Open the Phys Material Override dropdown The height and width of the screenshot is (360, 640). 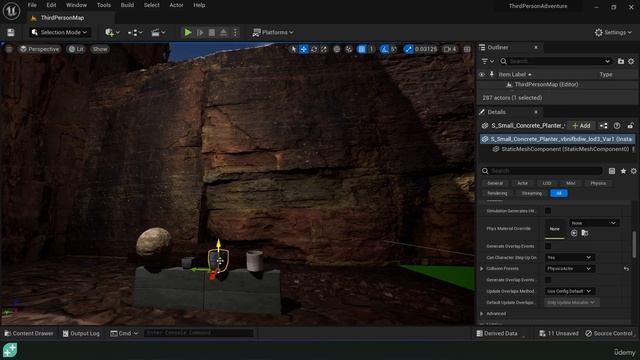click(x=594, y=223)
